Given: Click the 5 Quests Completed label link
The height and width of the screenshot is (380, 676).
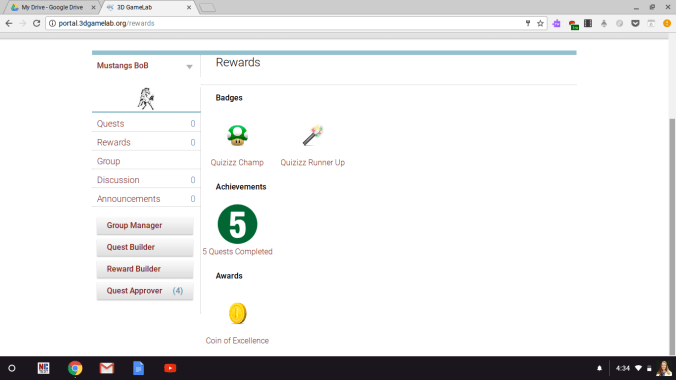Looking at the screenshot, I should click(x=238, y=251).
